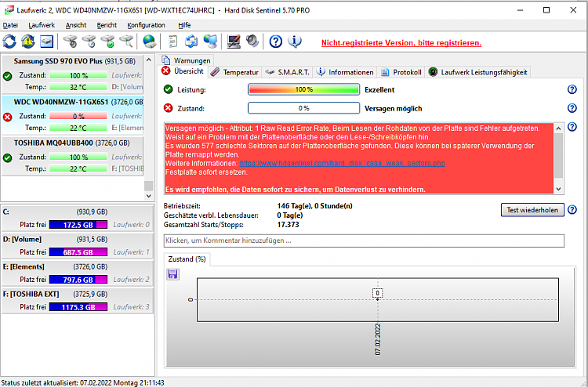Viewport: 588px width, 387px height.
Task: Click the monitor with pen configuration icon
Action: click(234, 42)
